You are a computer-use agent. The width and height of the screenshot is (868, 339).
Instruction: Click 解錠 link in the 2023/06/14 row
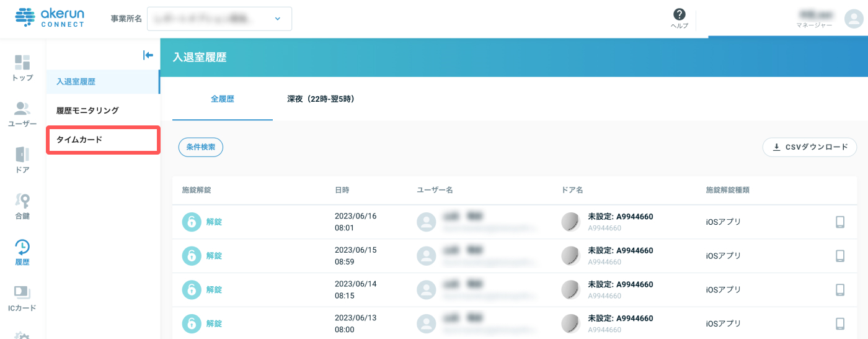tap(214, 289)
